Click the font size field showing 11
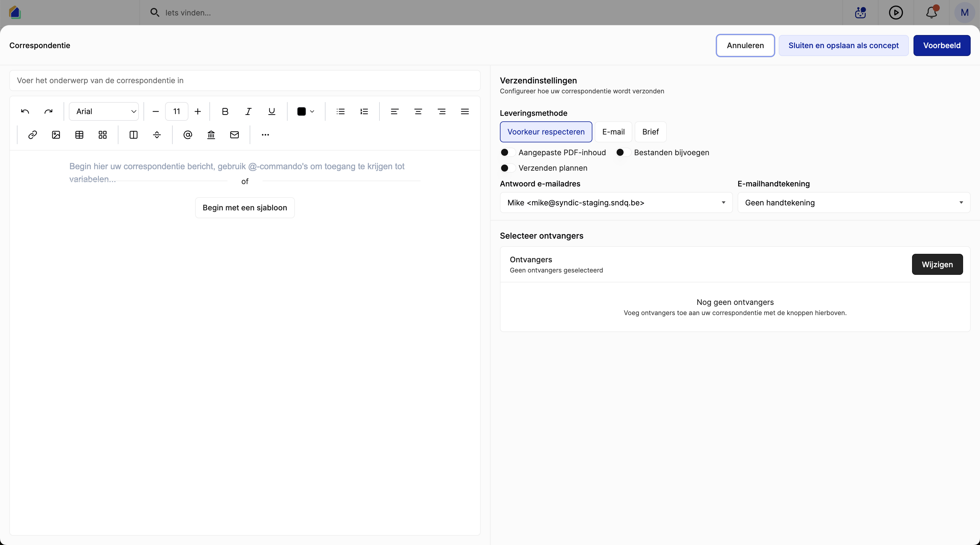This screenshot has height=545, width=980. click(176, 111)
